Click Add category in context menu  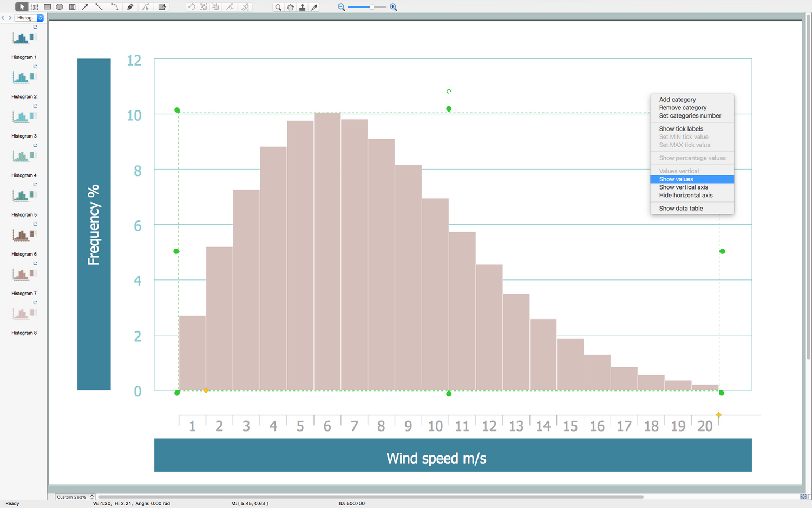[677, 100]
